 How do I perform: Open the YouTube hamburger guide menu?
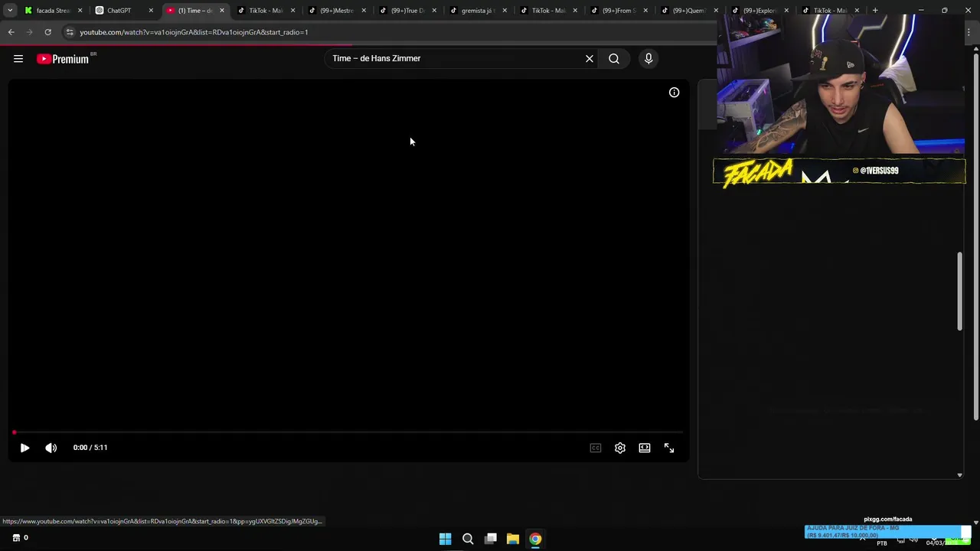click(x=18, y=59)
